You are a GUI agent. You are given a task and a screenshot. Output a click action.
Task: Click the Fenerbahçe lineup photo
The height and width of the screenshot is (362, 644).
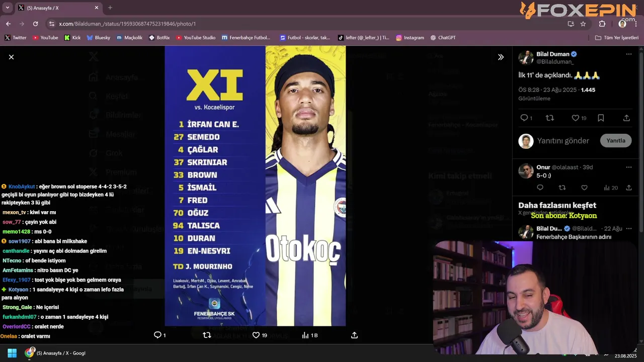(255, 186)
